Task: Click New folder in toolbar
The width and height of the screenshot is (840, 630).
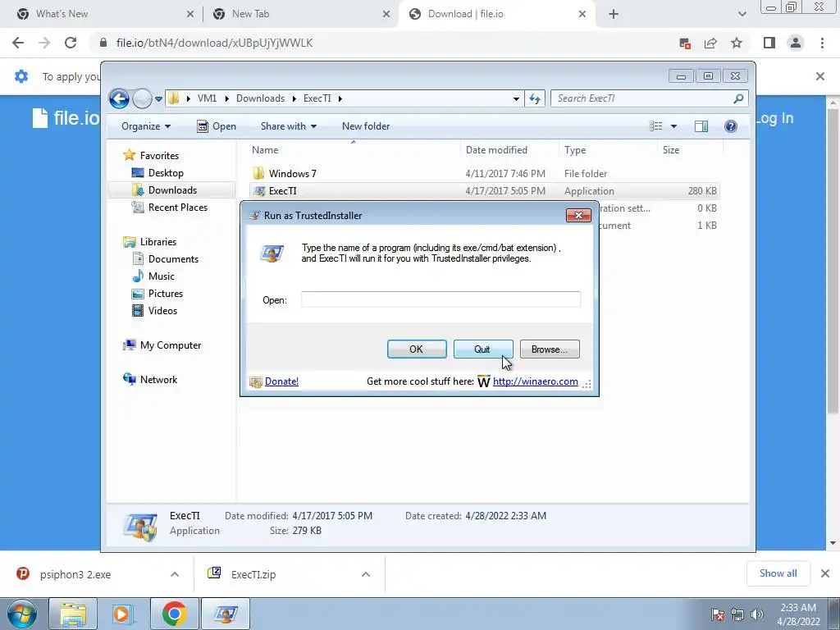Action: [366, 126]
